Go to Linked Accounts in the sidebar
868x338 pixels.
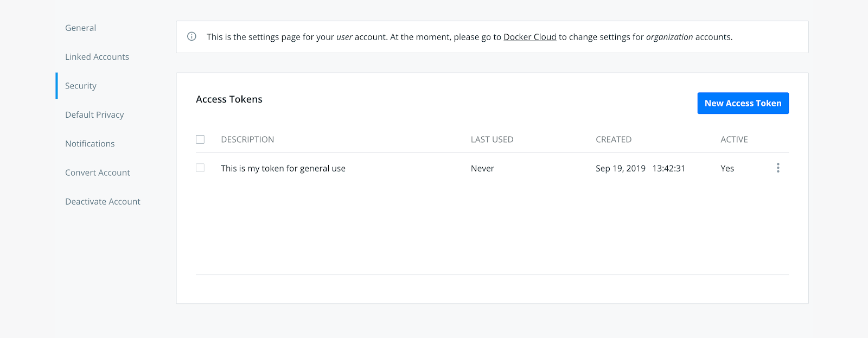point(97,57)
